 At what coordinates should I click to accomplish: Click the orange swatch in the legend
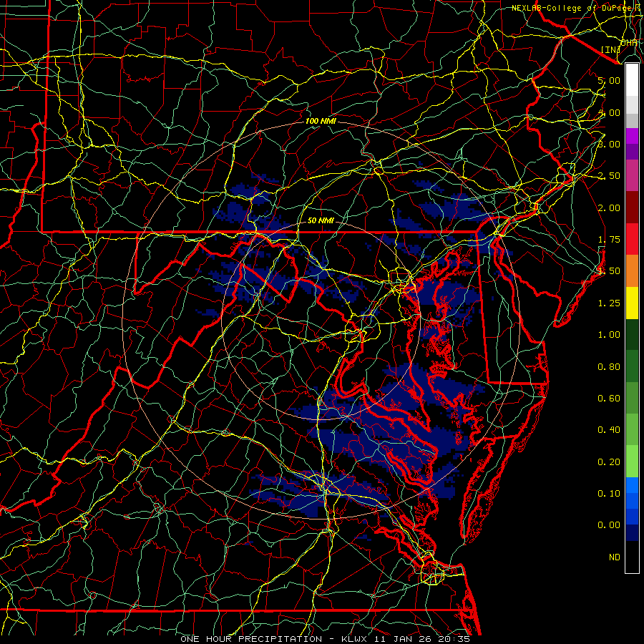click(x=632, y=270)
